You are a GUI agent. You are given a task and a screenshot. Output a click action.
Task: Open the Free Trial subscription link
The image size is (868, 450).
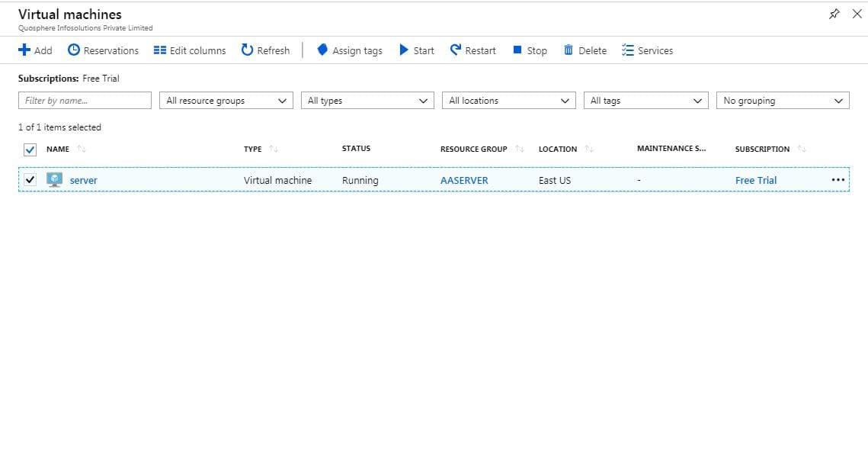[x=756, y=181]
